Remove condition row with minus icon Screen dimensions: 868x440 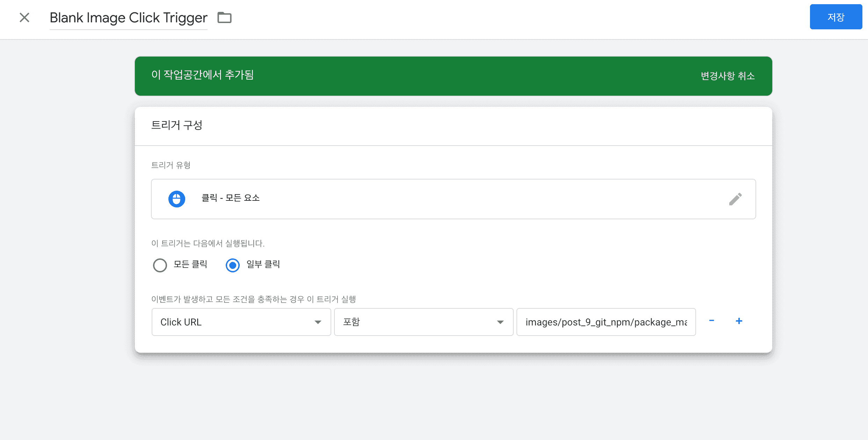[x=711, y=321]
